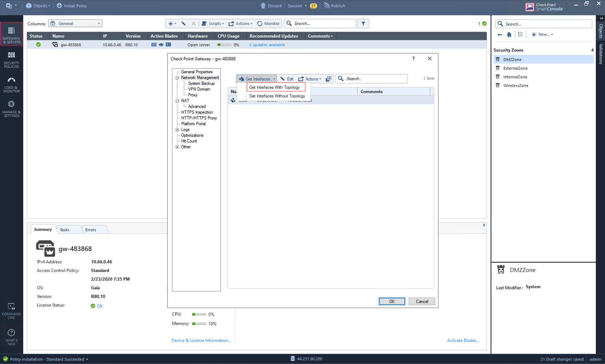Click the edit pencil icon in the toolbar
605x364 pixels.
pyautogui.click(x=183, y=23)
